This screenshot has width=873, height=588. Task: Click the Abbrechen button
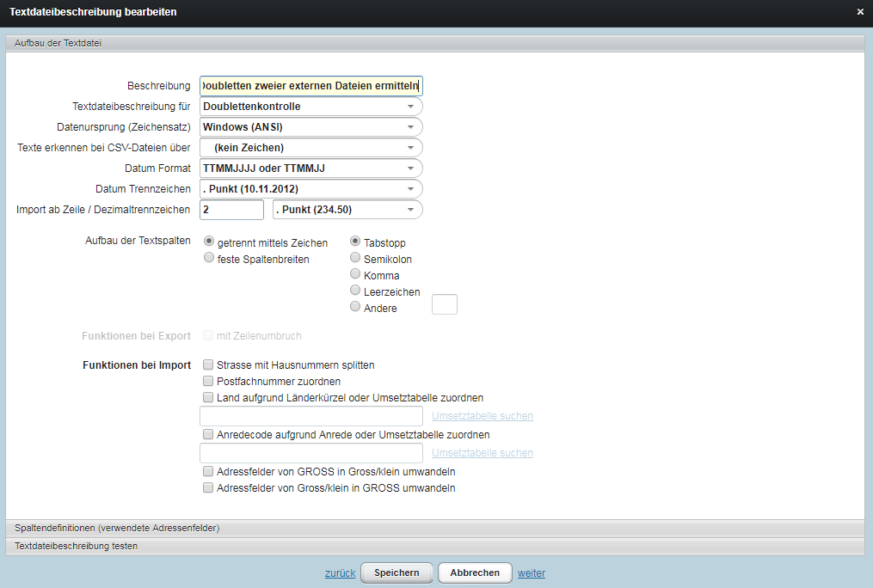[475, 573]
